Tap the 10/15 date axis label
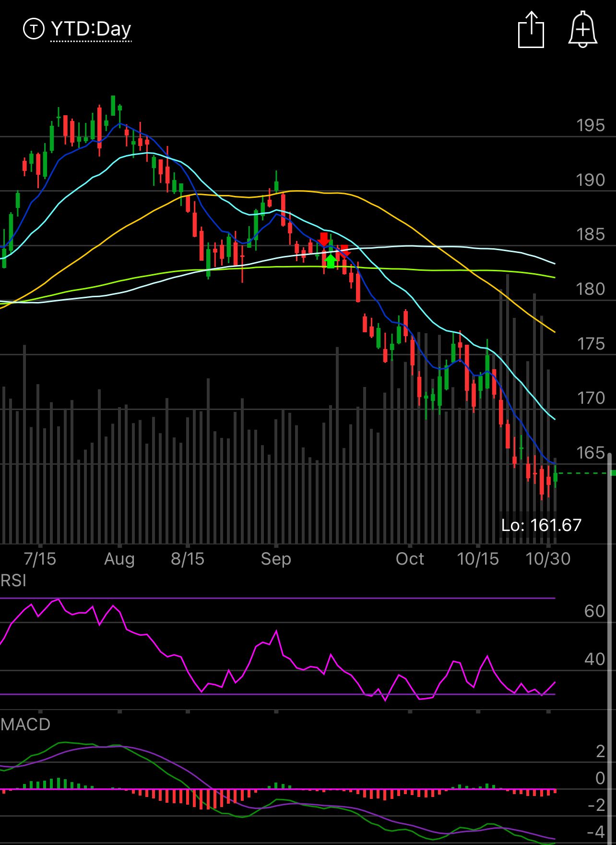Image resolution: width=616 pixels, height=845 pixels. (478, 559)
